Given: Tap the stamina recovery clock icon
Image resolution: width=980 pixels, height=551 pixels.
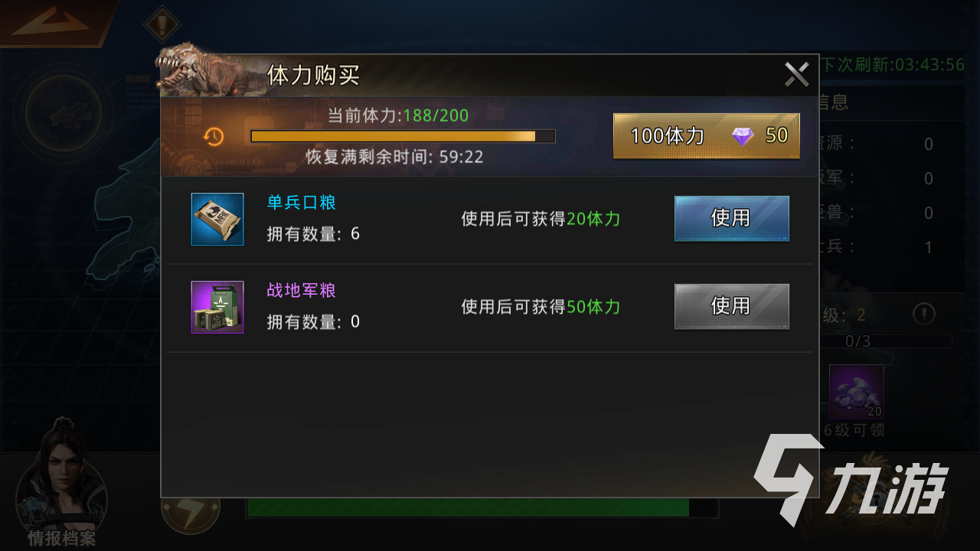Looking at the screenshot, I should (x=214, y=136).
